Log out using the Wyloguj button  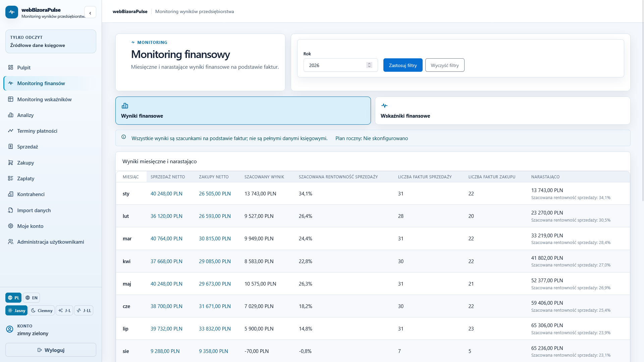(x=51, y=350)
